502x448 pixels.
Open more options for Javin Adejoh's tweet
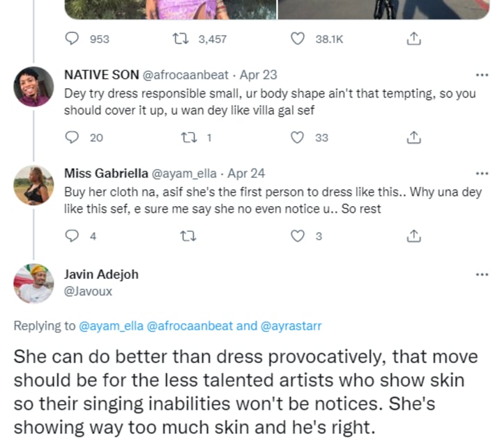pyautogui.click(x=481, y=275)
